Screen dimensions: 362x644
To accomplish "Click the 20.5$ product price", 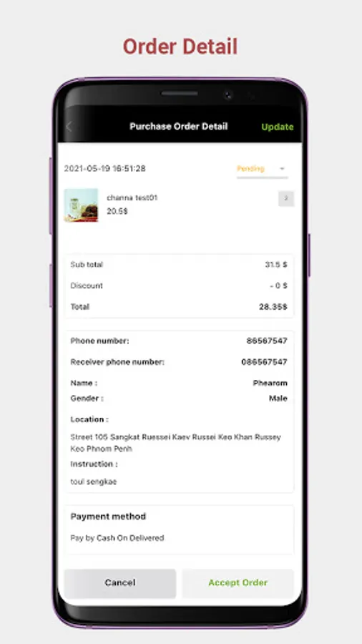I will (x=117, y=211).
